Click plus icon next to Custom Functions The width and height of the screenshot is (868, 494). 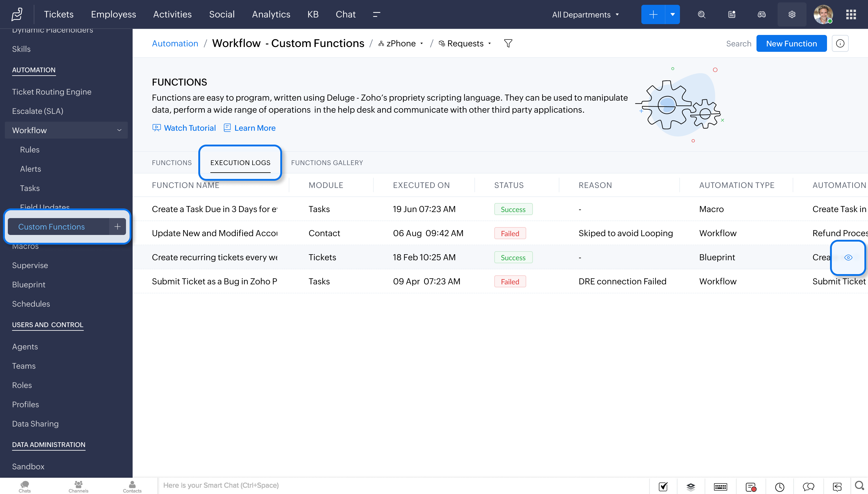(x=118, y=227)
